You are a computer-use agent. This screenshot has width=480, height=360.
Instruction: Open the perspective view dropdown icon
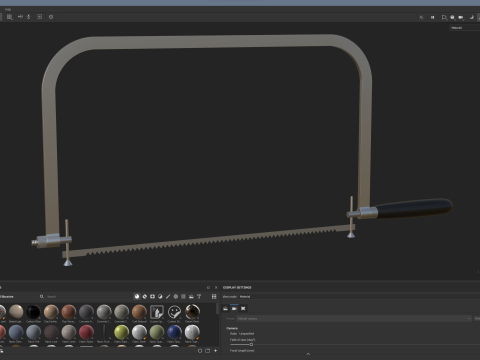[444, 17]
